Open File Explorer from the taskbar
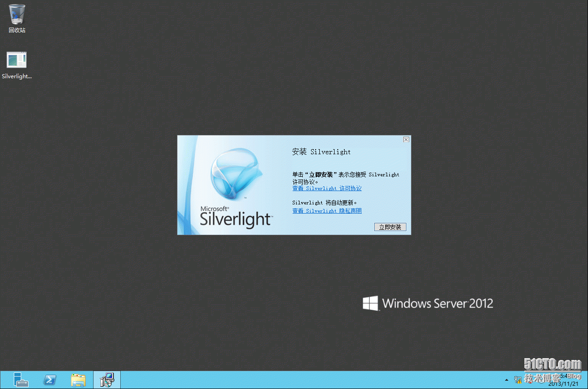The height and width of the screenshot is (389, 588). click(x=78, y=380)
